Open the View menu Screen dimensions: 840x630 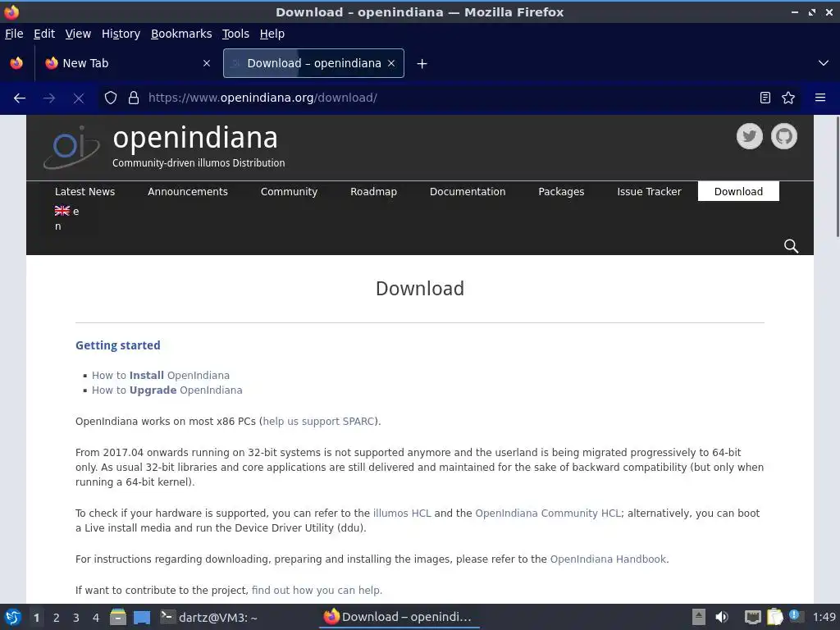[x=78, y=34]
